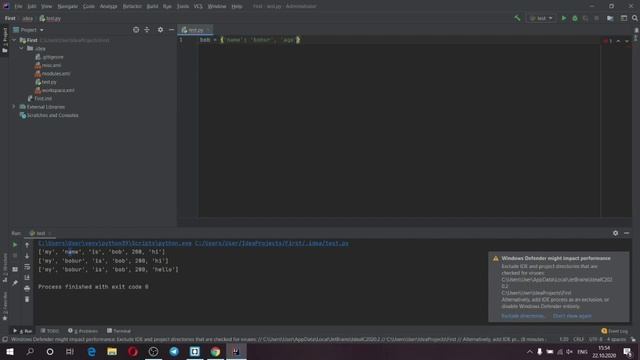Viewport: 640px width, 360px height.
Task: Open Google Chrome from the taskbar
Action: pos(215,351)
